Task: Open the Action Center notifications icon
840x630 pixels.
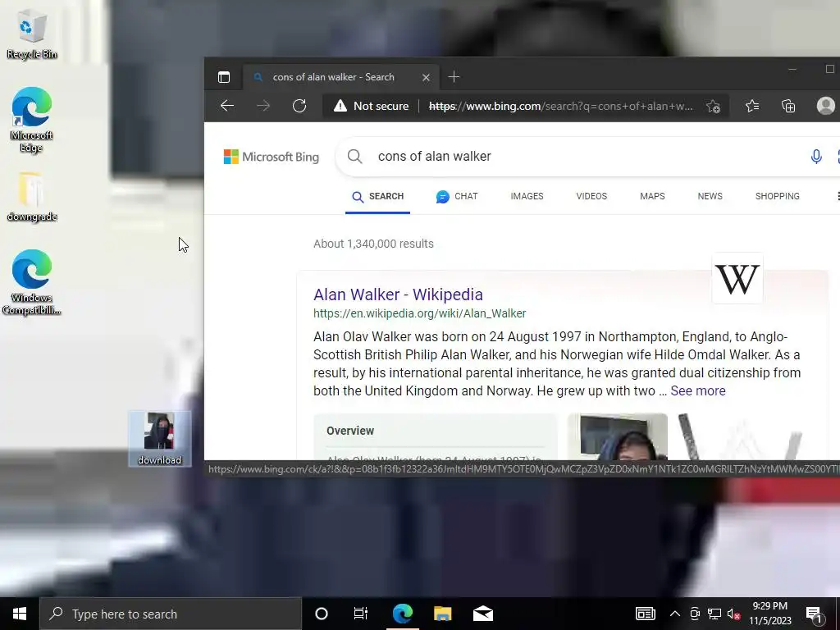Action: click(814, 614)
